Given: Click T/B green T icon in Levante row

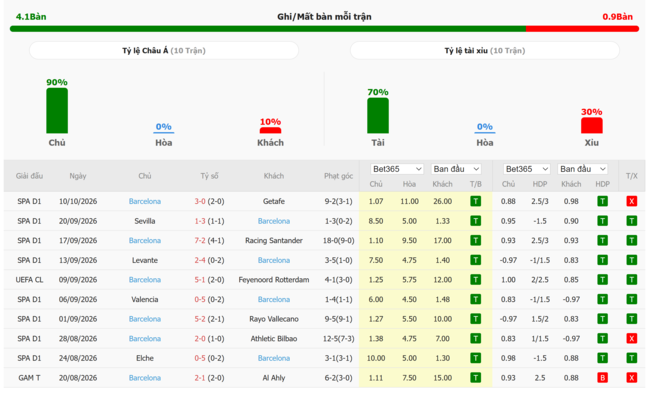Looking at the screenshot, I should pos(475,260).
